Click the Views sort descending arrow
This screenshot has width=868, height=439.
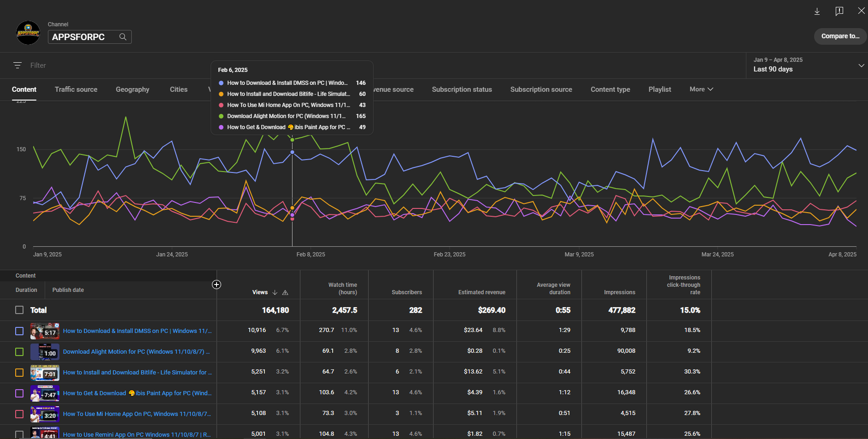pyautogui.click(x=275, y=292)
